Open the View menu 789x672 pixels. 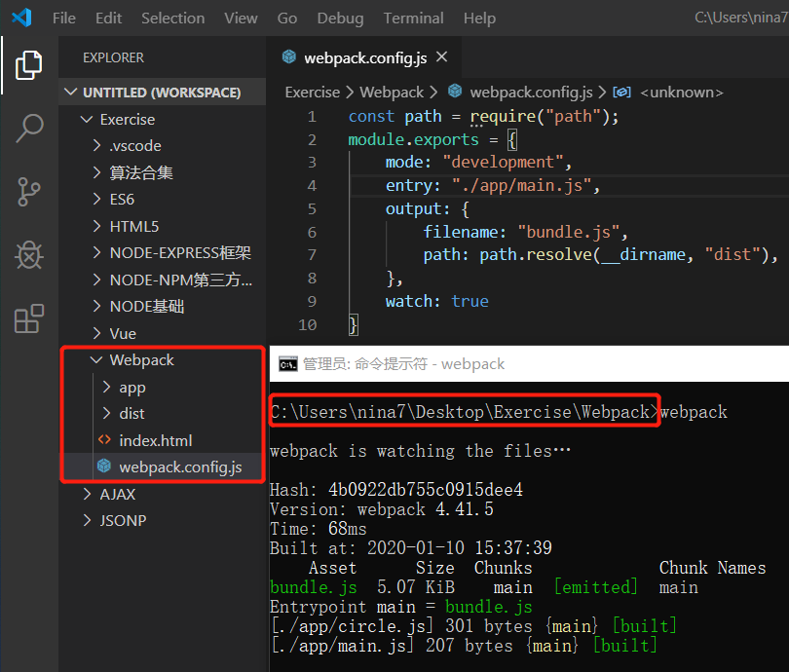[241, 19]
